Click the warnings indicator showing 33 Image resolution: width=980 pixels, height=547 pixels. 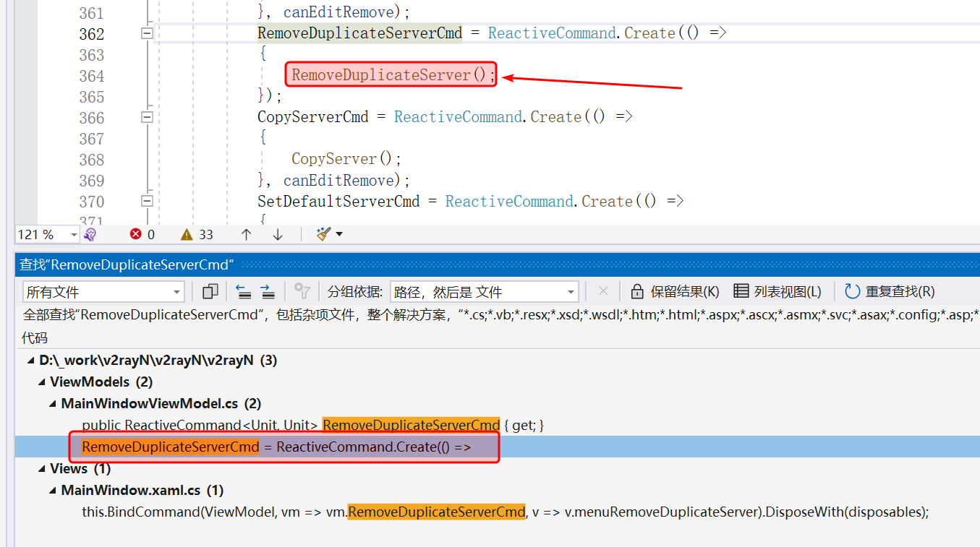click(197, 234)
